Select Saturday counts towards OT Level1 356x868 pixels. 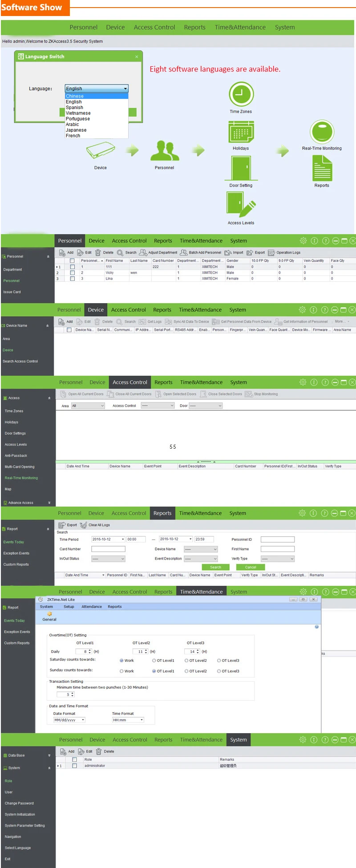(x=154, y=661)
